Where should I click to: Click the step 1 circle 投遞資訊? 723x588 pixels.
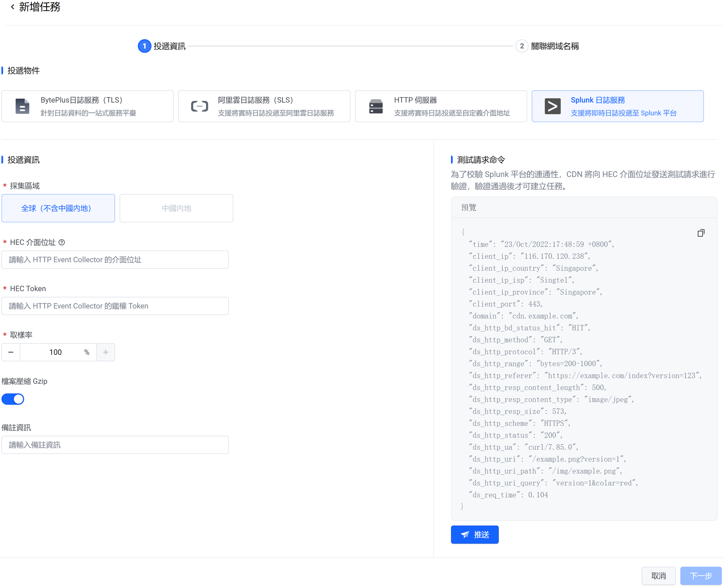144,46
